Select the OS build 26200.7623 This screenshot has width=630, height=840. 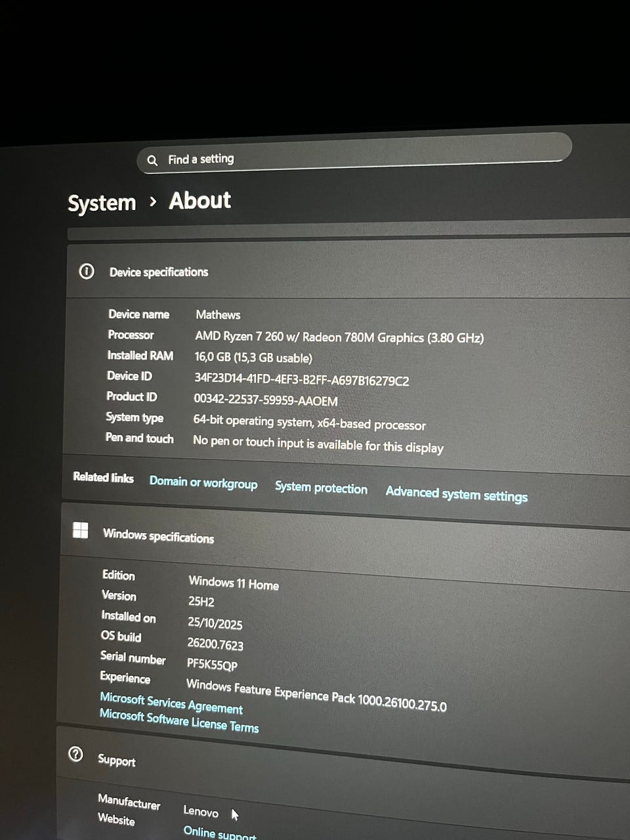[215, 644]
